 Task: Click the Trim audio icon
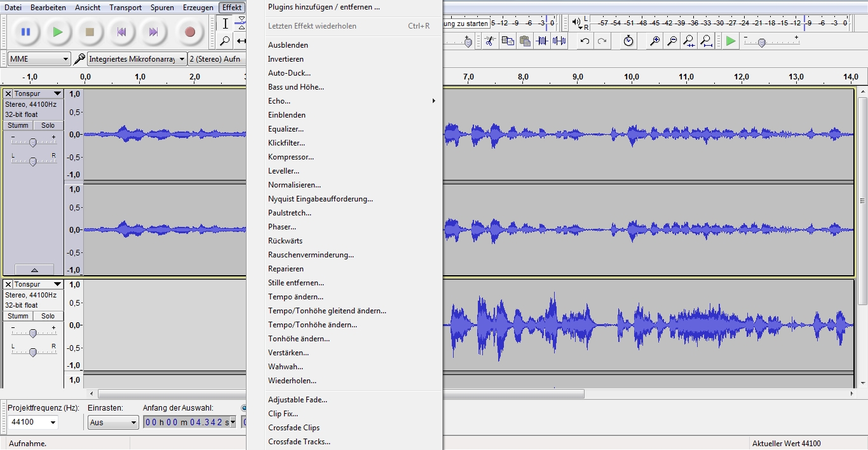tap(542, 41)
